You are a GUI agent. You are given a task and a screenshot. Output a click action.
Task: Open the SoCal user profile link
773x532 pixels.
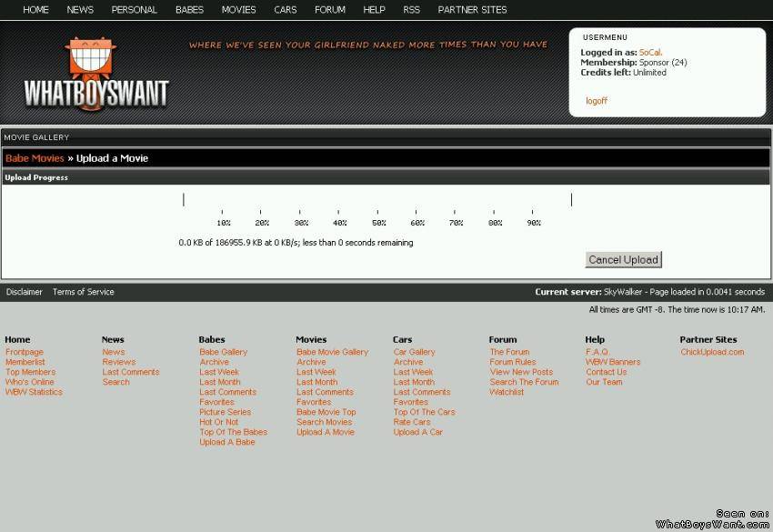click(x=649, y=53)
